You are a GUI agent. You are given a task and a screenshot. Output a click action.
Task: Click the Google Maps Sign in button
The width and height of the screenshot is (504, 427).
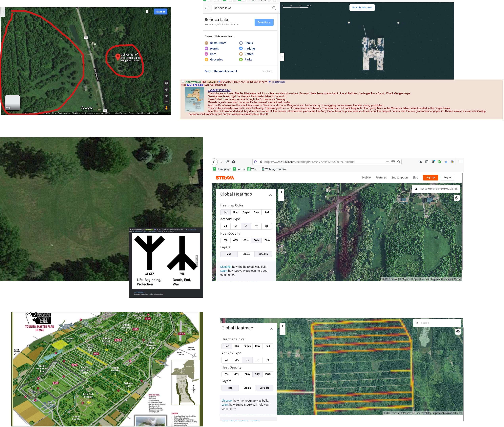point(160,12)
